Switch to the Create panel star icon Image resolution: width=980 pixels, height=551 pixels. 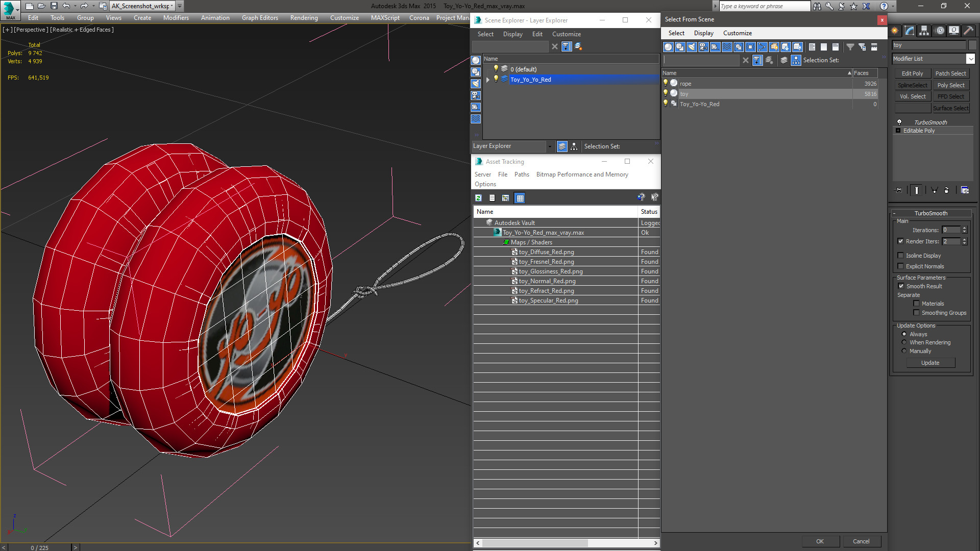(x=895, y=31)
